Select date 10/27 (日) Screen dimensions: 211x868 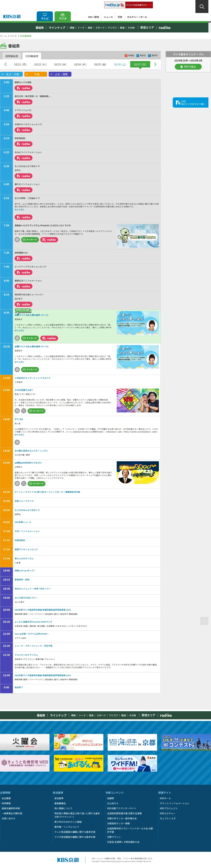point(140,64)
